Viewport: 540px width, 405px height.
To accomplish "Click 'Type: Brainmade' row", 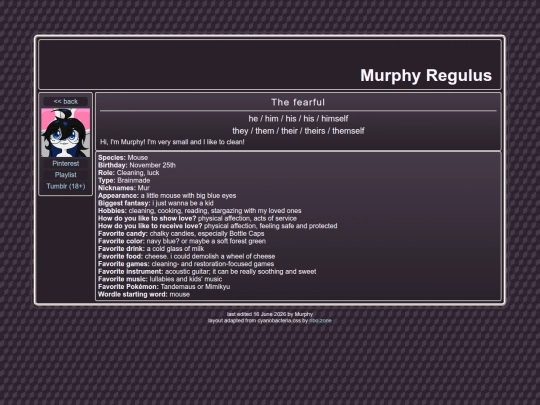I will click(x=124, y=180).
